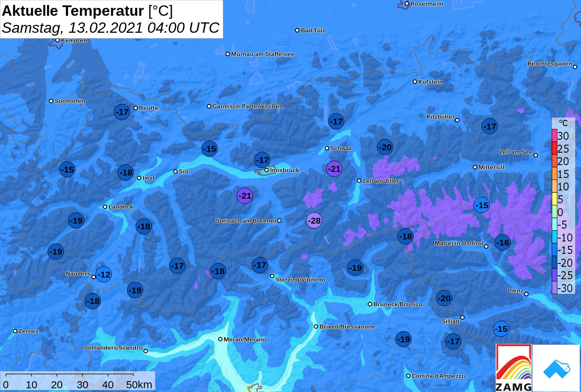Click the -20 marker above Sillian
This screenshot has width=581, height=392.
[444, 298]
